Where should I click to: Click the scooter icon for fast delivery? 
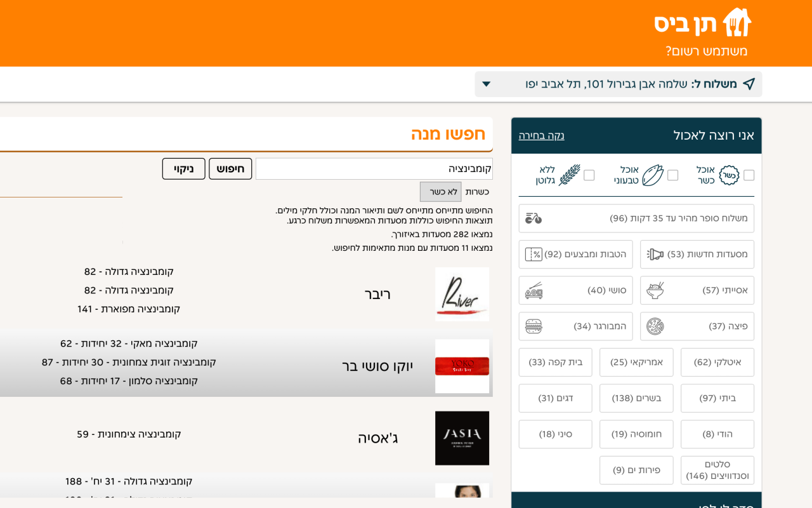[534, 218]
